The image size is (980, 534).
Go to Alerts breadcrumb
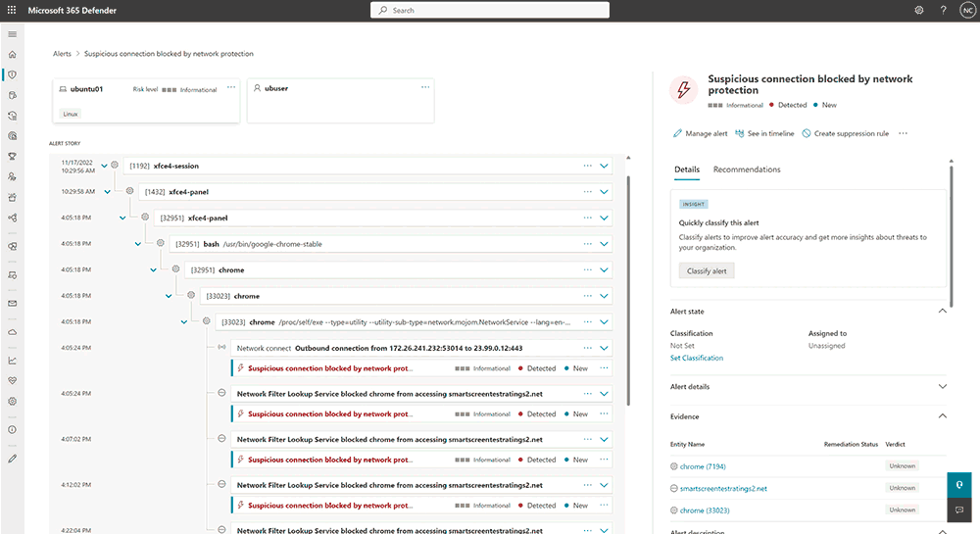click(62, 54)
